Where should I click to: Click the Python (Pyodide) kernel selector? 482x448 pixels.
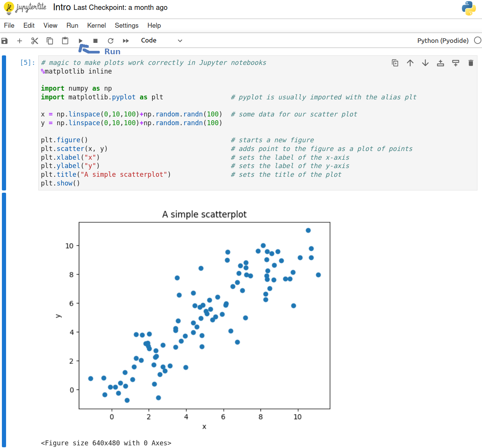(442, 40)
